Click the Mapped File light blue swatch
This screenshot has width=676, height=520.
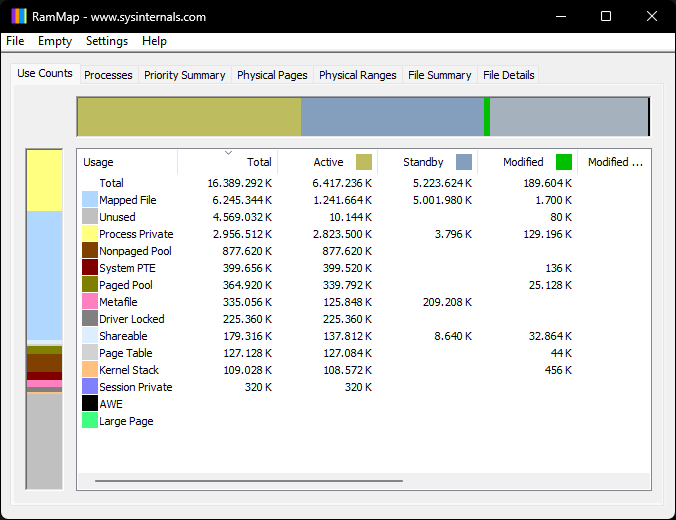click(x=90, y=200)
